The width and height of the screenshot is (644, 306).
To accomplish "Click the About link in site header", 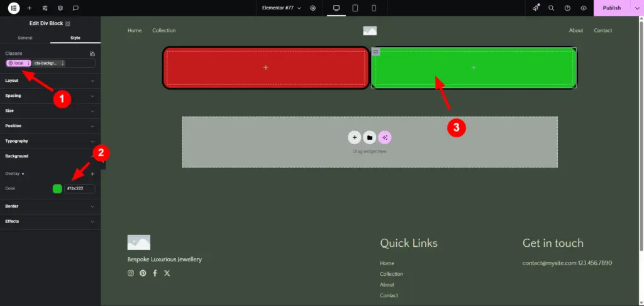I will 576,30.
